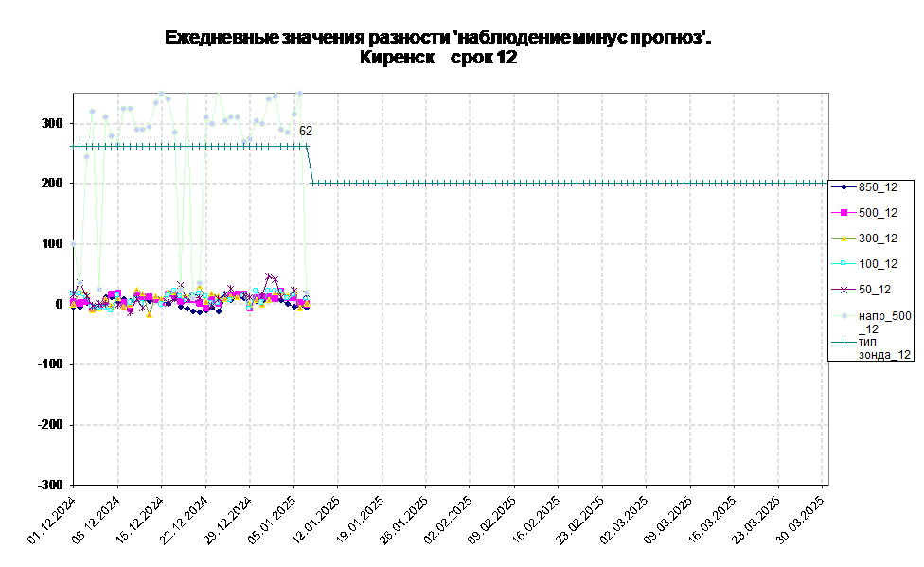Click the x-axis date 19.01.2025
This screenshot has height=567, width=924.
(x=361, y=520)
